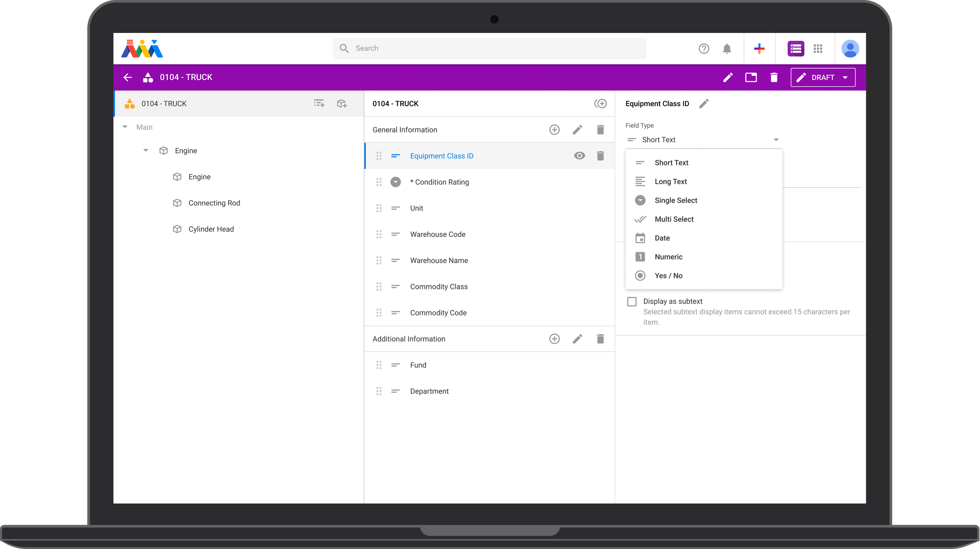Click the notifications bell icon
Screen dimensions: 980x549
click(727, 49)
